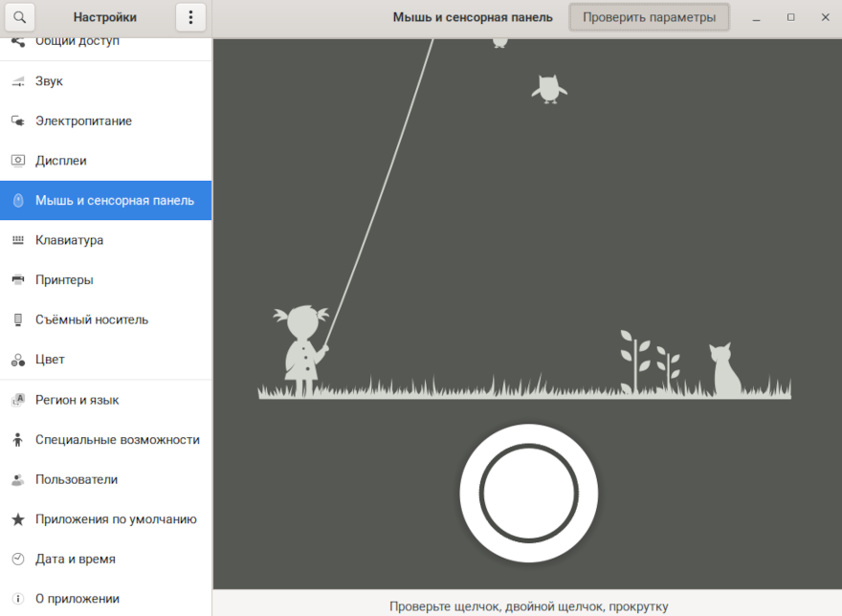Screen dimensions: 842x616
Task: Maximize the settings window
Action: pos(790,17)
